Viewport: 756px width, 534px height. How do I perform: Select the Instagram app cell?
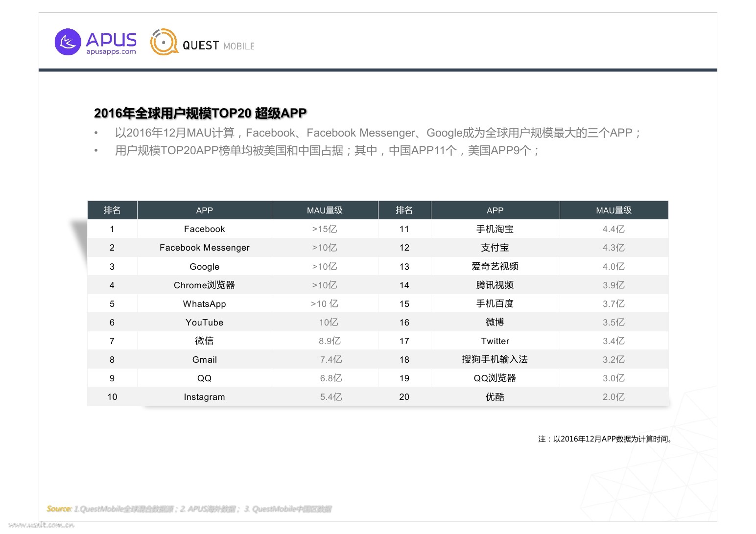[205, 397]
